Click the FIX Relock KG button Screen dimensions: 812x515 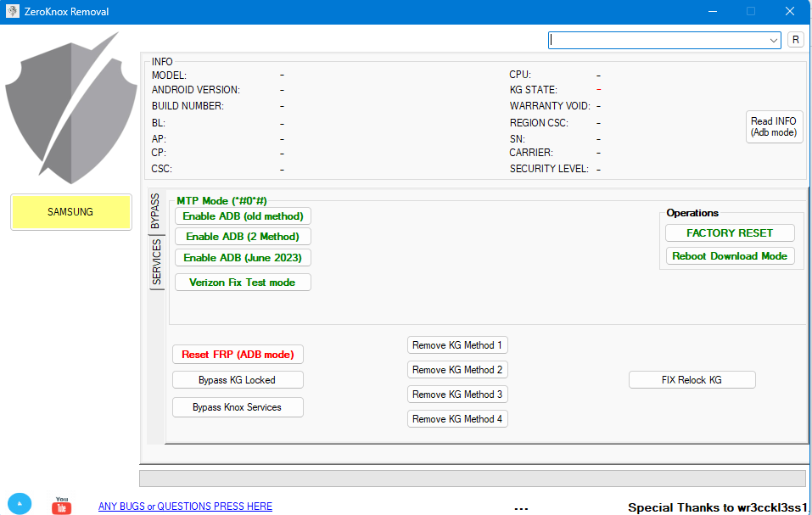[x=692, y=380]
